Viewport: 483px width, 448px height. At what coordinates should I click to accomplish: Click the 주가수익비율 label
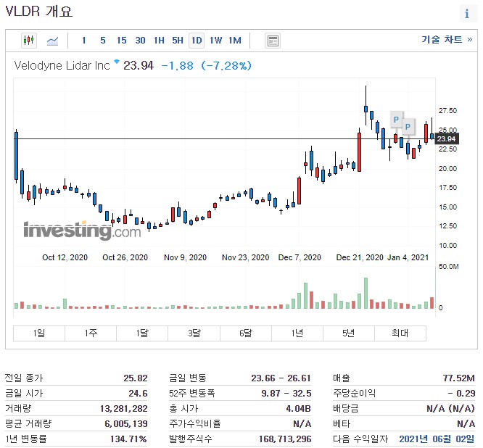[x=195, y=424]
